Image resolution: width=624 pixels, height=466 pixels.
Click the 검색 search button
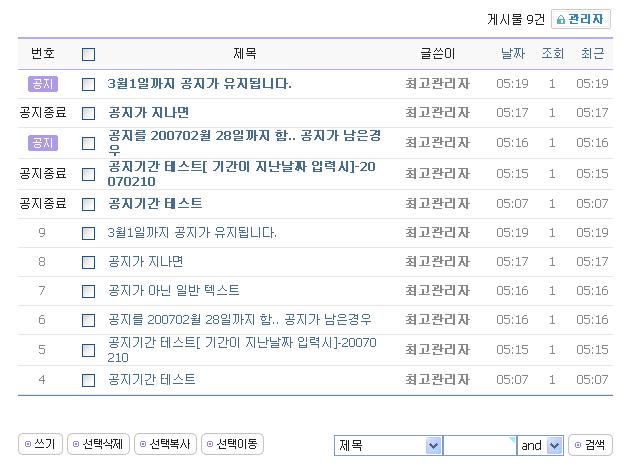tap(590, 445)
